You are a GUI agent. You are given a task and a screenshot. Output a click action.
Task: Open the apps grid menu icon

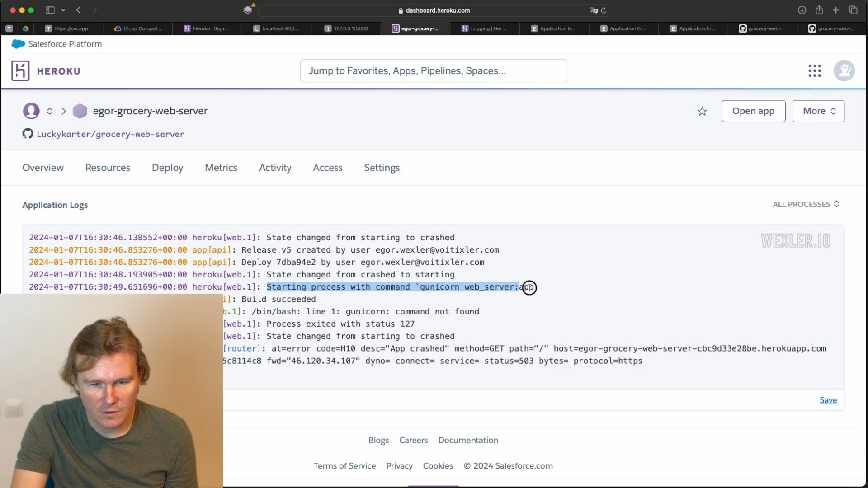[815, 71]
